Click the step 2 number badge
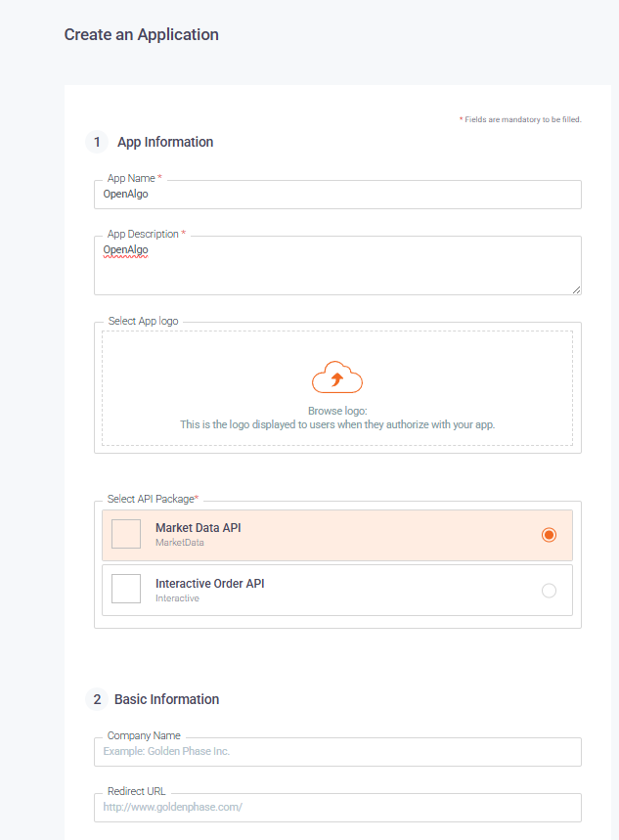619x840 pixels. point(97,699)
